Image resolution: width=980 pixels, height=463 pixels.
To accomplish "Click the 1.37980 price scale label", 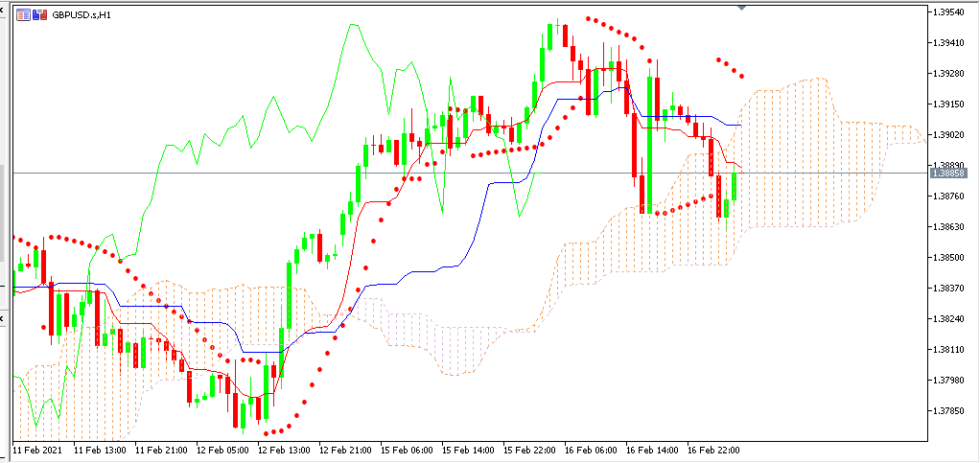I will click(x=948, y=380).
